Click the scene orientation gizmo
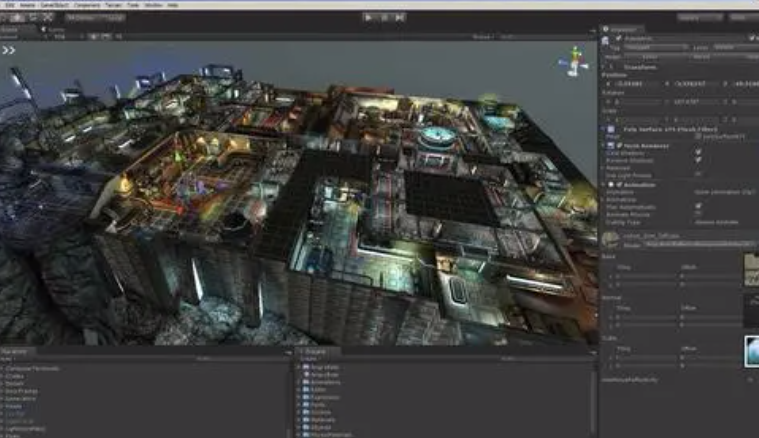 [x=574, y=61]
